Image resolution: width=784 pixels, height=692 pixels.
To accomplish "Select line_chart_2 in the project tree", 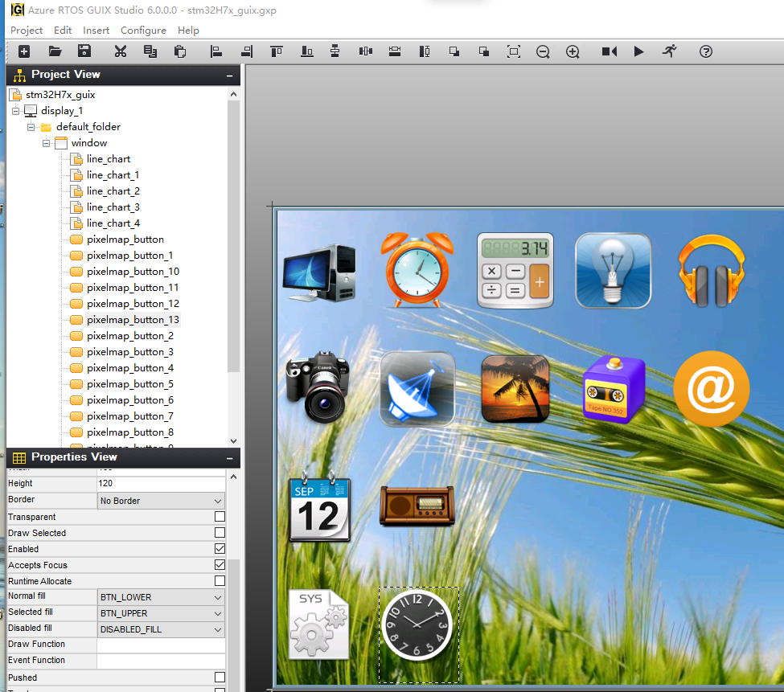I will coord(113,190).
